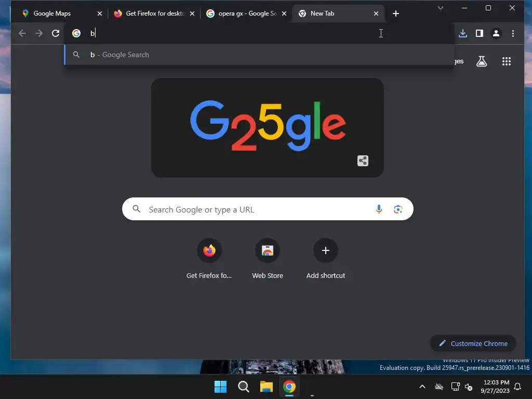Screen dimensions: 532x399
Task: Click the browser forward arrow
Action: coord(39,33)
